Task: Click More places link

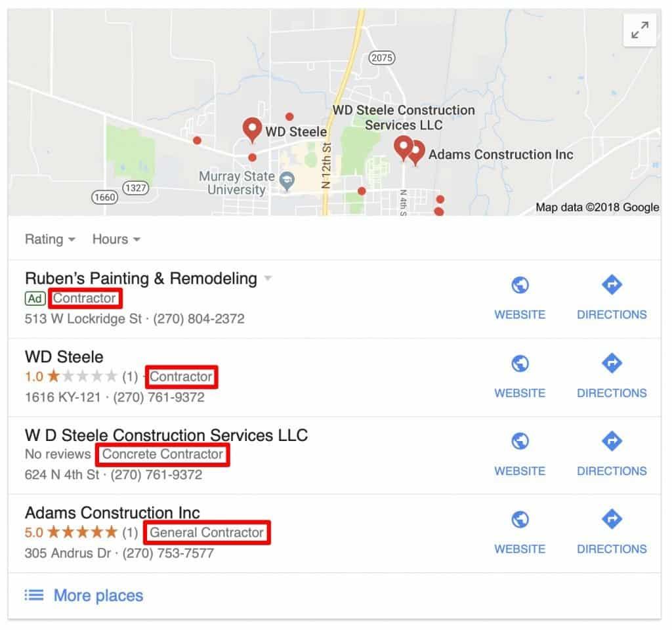Action: pyautogui.click(x=98, y=595)
